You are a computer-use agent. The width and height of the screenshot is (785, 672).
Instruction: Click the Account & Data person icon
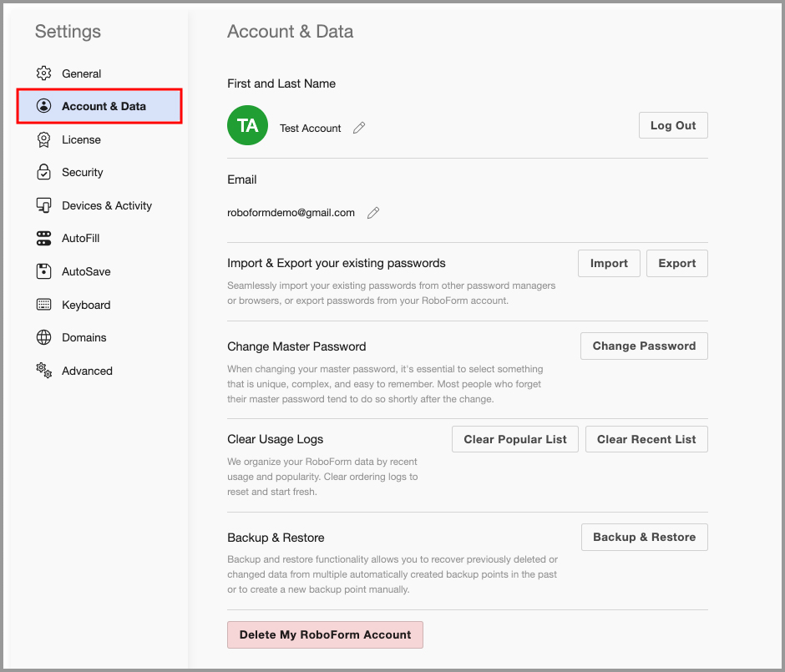pos(43,105)
